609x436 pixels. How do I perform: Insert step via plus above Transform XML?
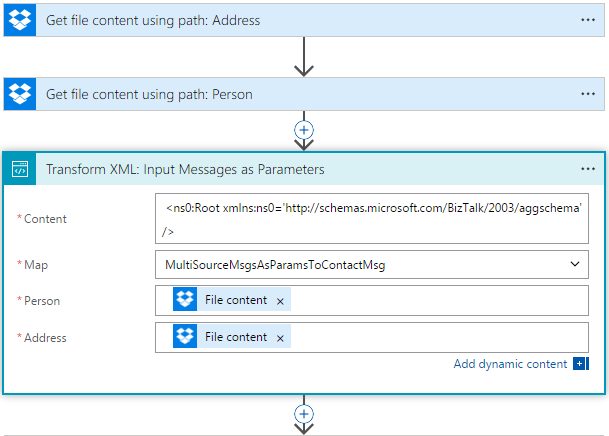(x=304, y=130)
